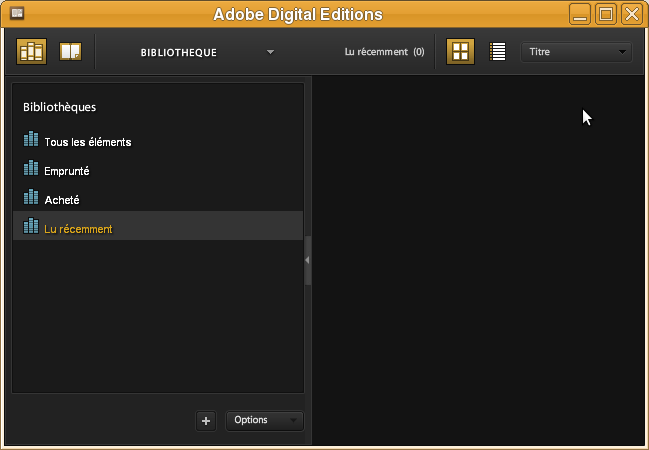The image size is (649, 450).
Task: Close the Adobe Digital Editions window
Action: (632, 14)
